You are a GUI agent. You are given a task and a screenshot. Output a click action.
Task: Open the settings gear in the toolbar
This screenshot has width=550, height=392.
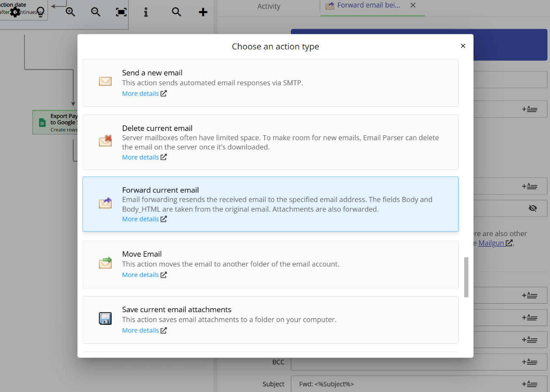(x=15, y=12)
